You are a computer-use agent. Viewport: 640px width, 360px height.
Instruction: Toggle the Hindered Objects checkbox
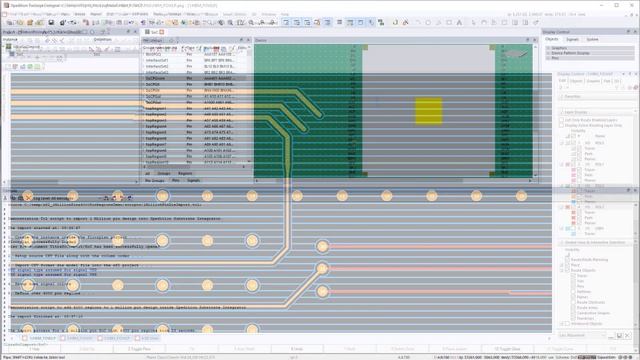tap(568, 324)
